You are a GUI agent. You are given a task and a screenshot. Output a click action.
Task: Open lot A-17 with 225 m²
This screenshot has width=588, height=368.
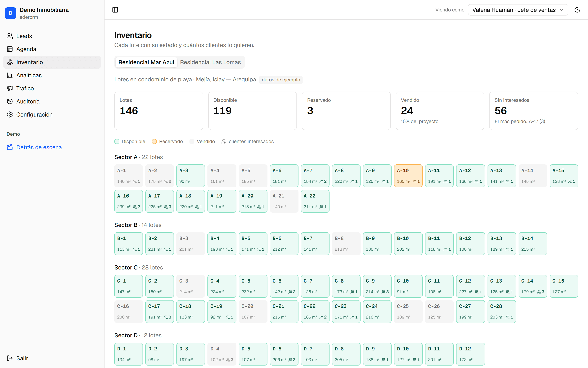pos(160,201)
